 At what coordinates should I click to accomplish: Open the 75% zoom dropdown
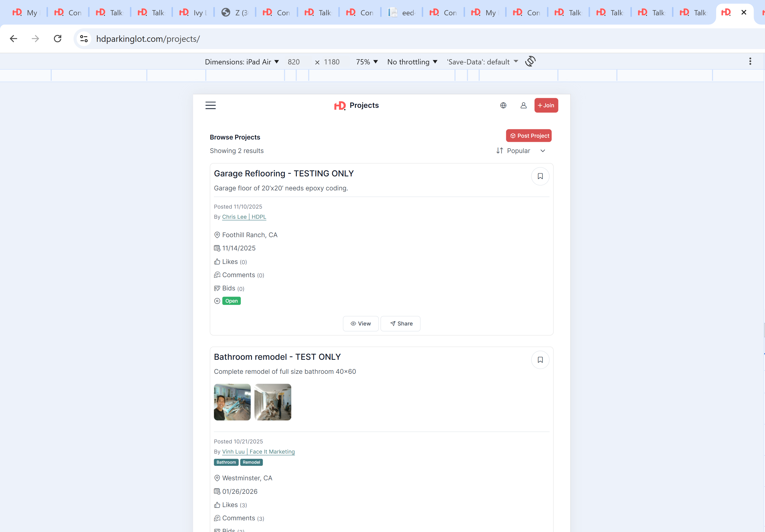[x=366, y=62]
